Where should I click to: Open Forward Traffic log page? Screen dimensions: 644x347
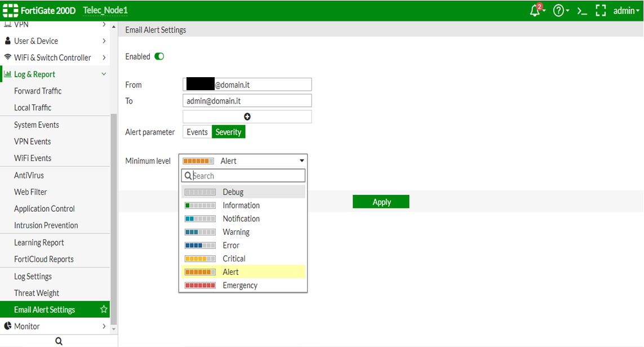pyautogui.click(x=38, y=91)
